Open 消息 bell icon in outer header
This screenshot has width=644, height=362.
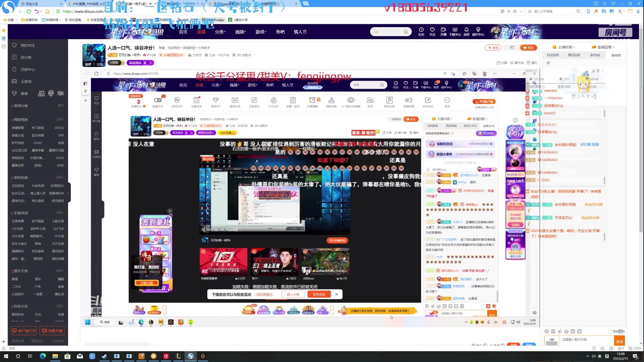pos(466,32)
